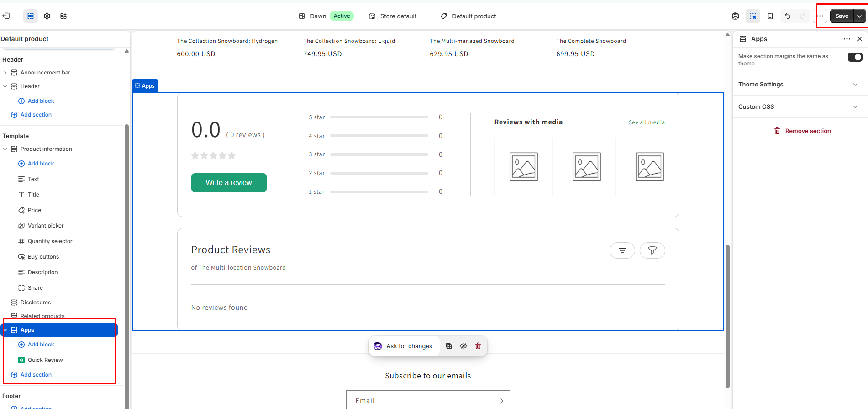Viewport: 868px width, 409px height.
Task: Hide section via eye-slash icon
Action: pyautogui.click(x=463, y=346)
